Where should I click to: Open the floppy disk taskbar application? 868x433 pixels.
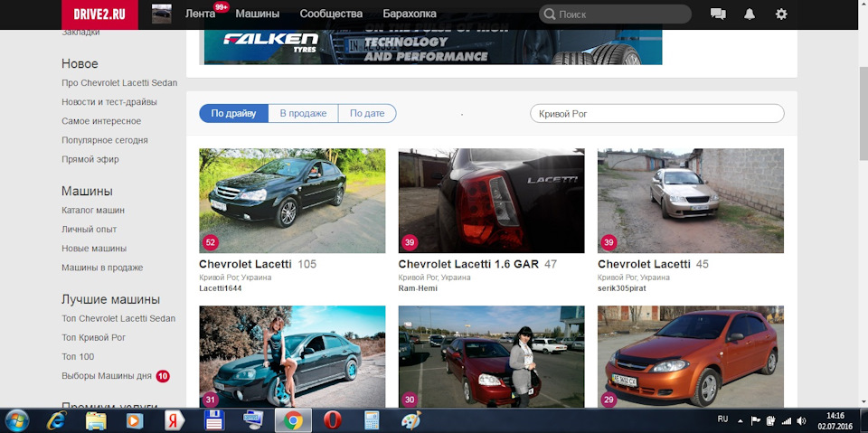pyautogui.click(x=213, y=421)
